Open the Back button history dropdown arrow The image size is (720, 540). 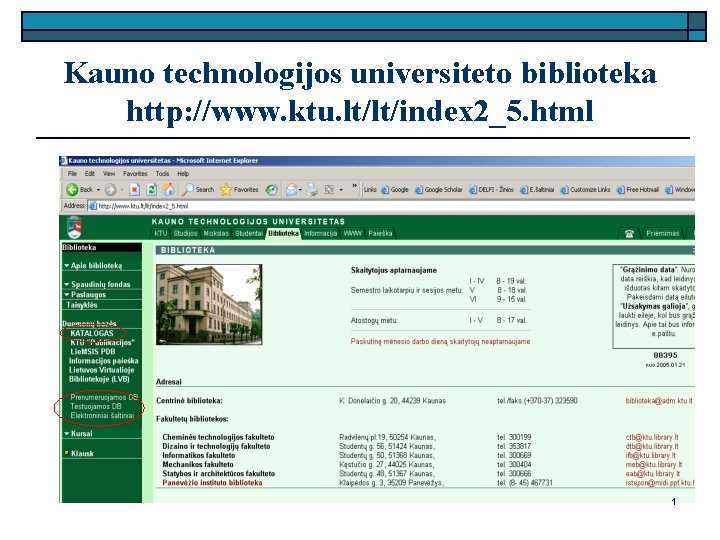click(98, 190)
